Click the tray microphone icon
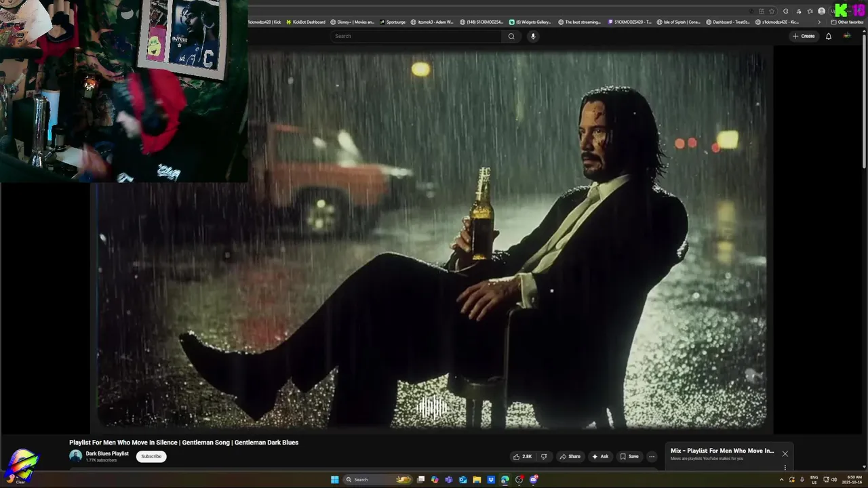The image size is (868, 488). 802,479
